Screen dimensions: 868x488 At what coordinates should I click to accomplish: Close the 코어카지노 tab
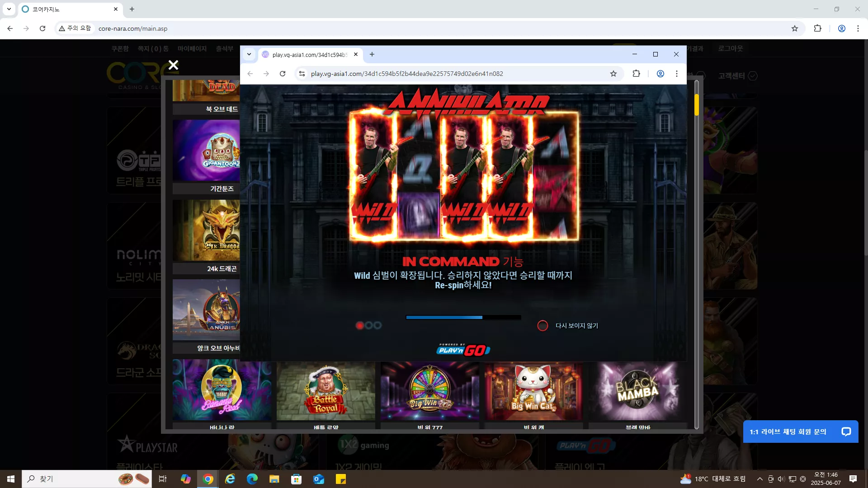tap(116, 9)
